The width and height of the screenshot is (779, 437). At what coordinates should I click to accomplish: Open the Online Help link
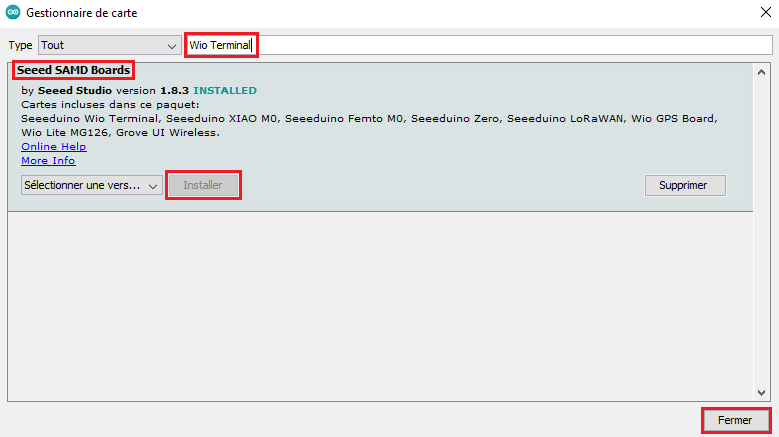(x=54, y=146)
